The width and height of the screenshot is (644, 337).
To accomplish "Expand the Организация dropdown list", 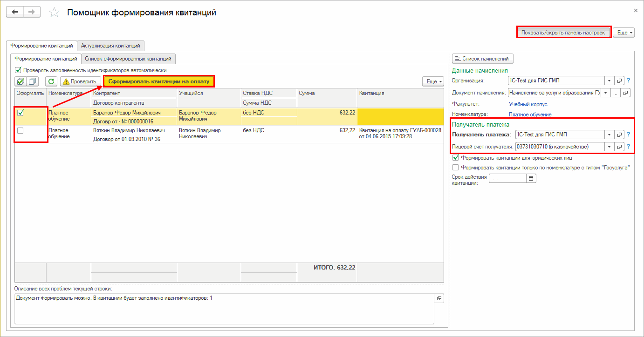I will (610, 81).
